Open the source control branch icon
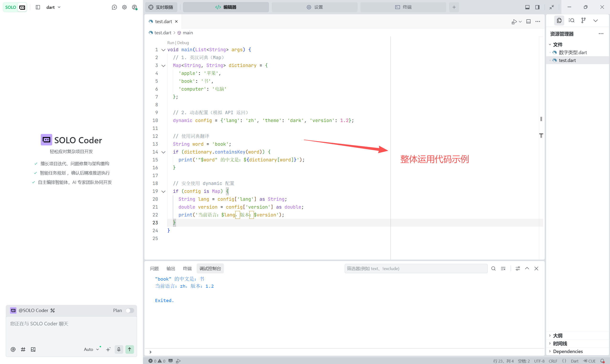Image resolution: width=610 pixels, height=364 pixels. click(583, 21)
